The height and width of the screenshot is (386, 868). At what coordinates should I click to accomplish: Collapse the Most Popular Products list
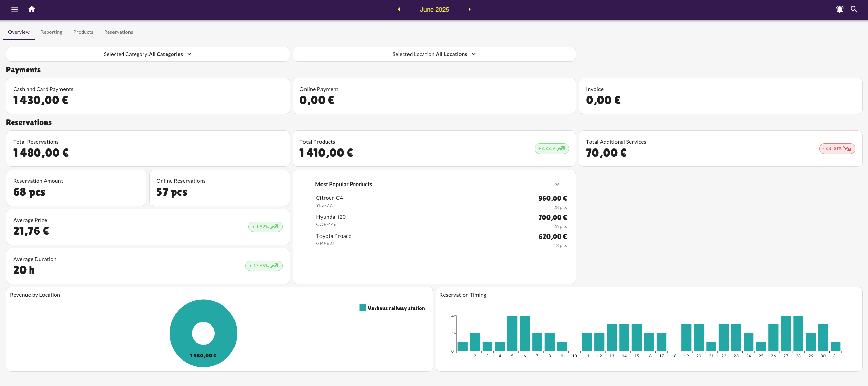coord(557,184)
